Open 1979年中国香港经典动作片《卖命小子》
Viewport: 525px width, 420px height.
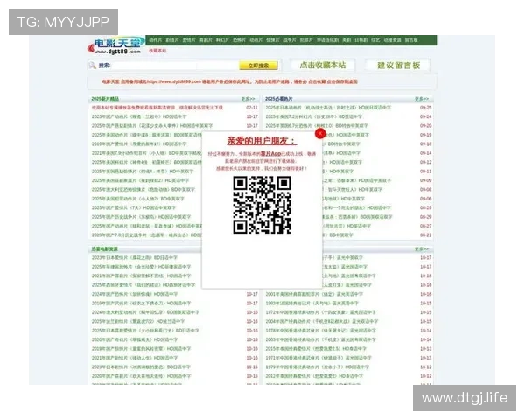point(317,367)
